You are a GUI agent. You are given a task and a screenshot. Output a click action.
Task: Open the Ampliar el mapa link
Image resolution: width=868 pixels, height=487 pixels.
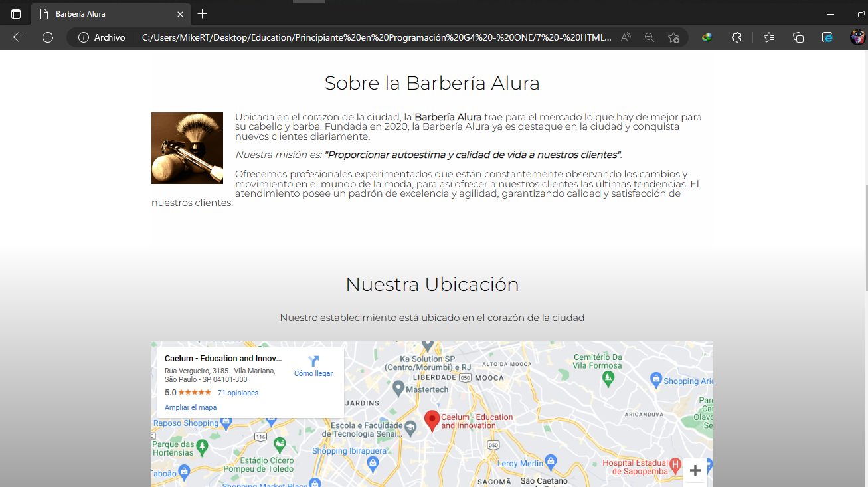(191, 407)
